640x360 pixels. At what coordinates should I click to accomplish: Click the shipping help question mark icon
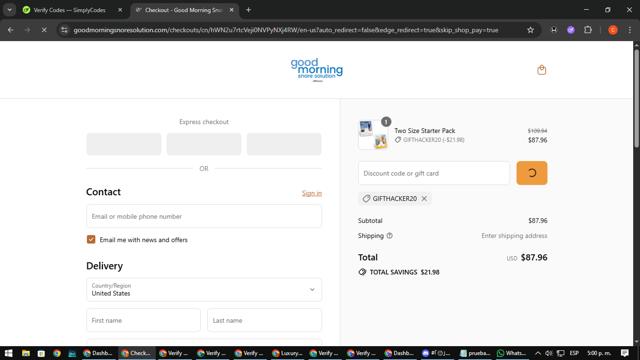pos(389,236)
